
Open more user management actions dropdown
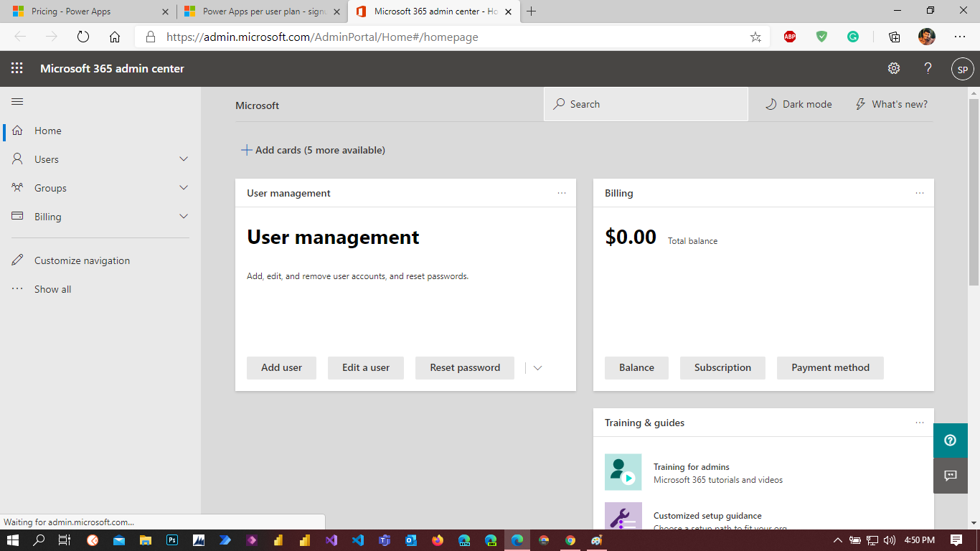537,368
